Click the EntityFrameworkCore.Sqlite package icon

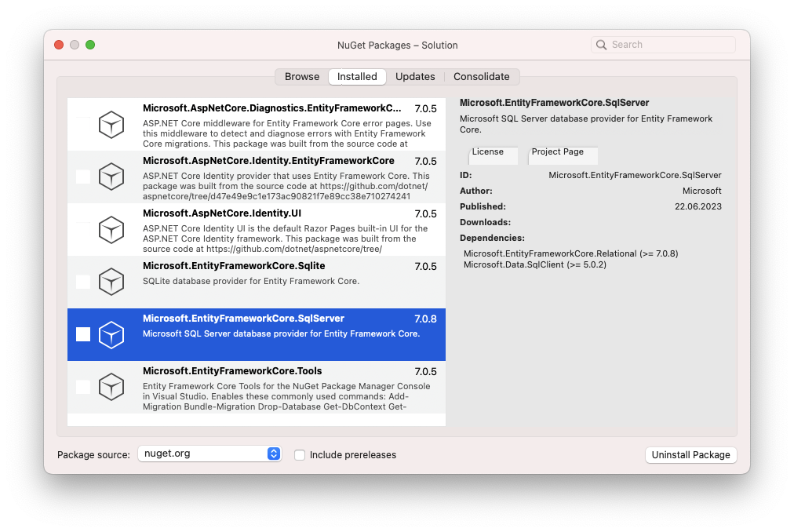coord(111,282)
